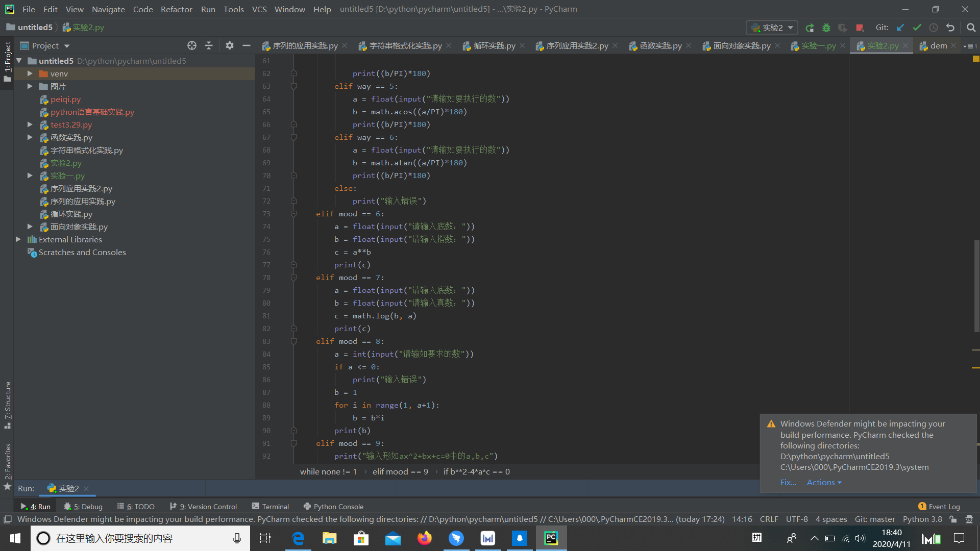Open the 实验2 run configuration dropdown
Screen dimensions: 980x551
pyautogui.click(x=772, y=28)
